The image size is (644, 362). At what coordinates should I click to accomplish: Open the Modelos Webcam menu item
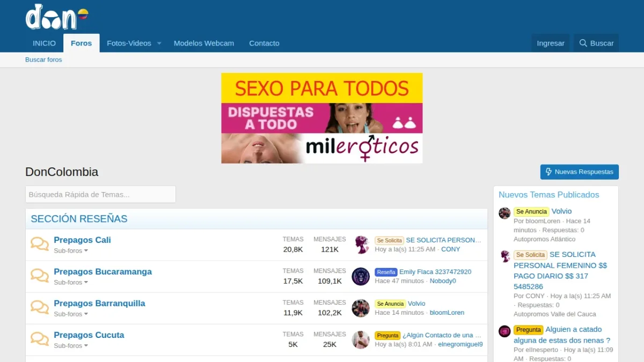pyautogui.click(x=204, y=43)
